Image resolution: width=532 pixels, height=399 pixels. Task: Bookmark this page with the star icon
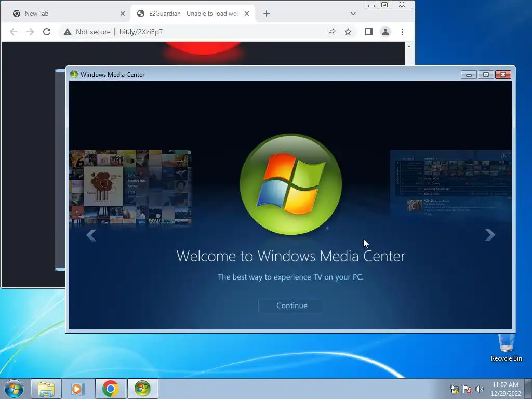(x=348, y=32)
